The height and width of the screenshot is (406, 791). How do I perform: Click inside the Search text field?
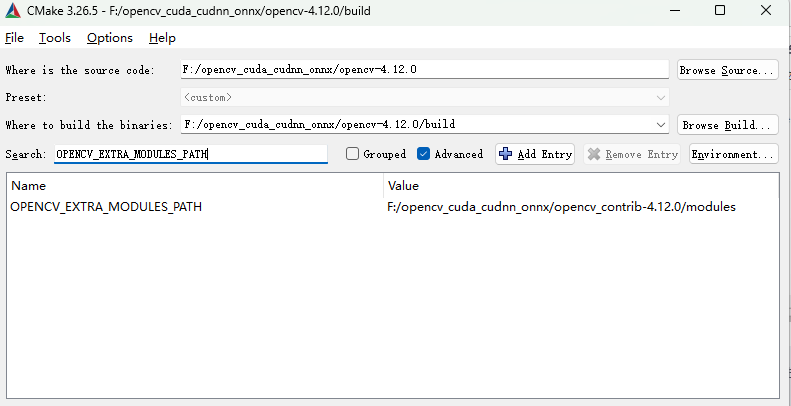coord(190,154)
